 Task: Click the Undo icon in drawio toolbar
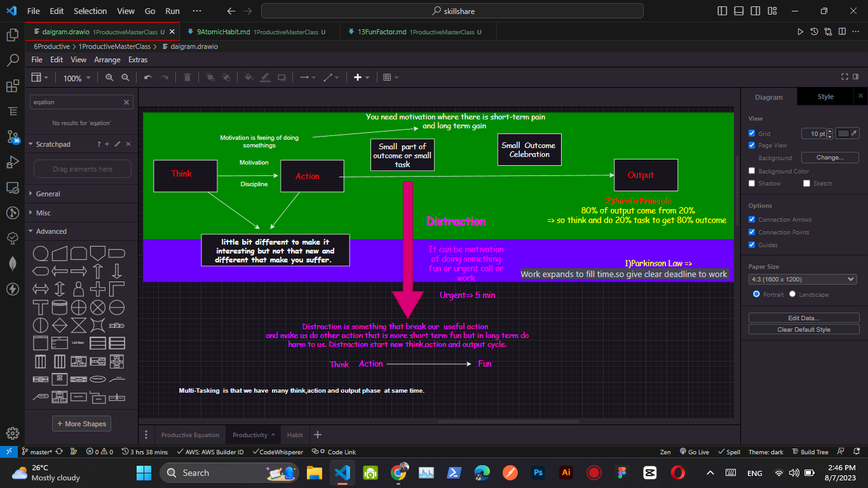click(147, 77)
